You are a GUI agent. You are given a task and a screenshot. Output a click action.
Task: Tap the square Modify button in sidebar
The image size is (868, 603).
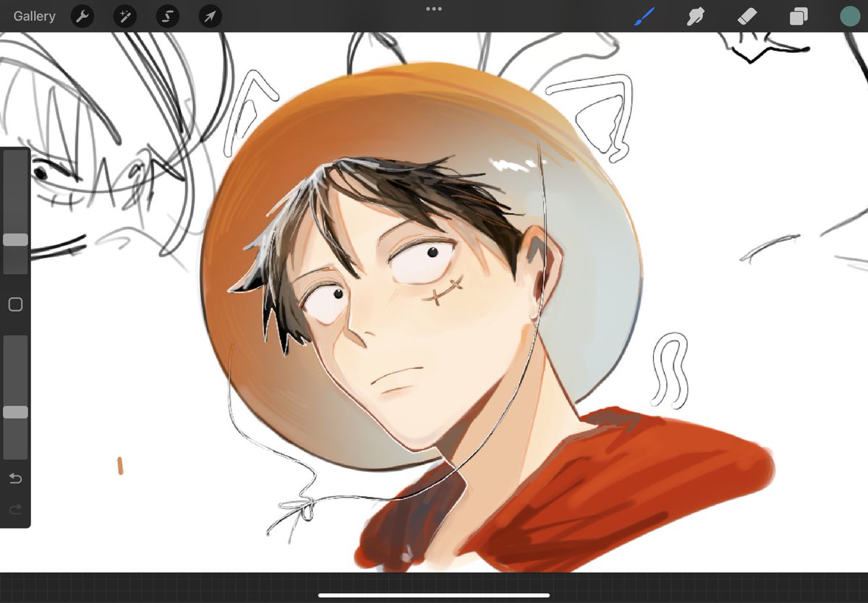pos(15,304)
